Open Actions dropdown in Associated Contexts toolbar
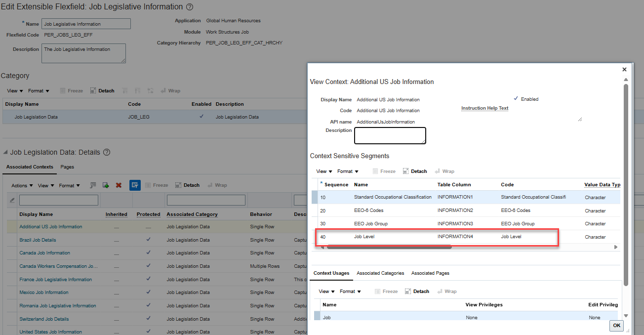Screen dimensions: 644x335 22,185
